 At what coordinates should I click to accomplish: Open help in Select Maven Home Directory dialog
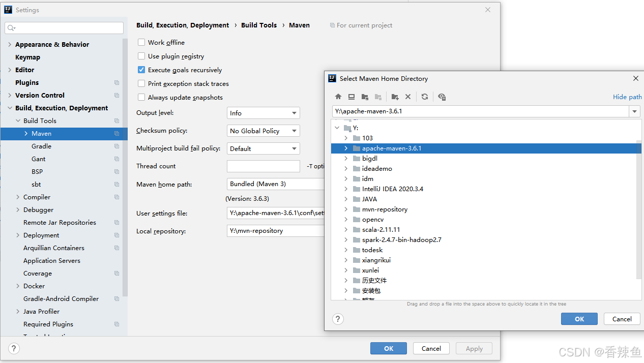338,319
